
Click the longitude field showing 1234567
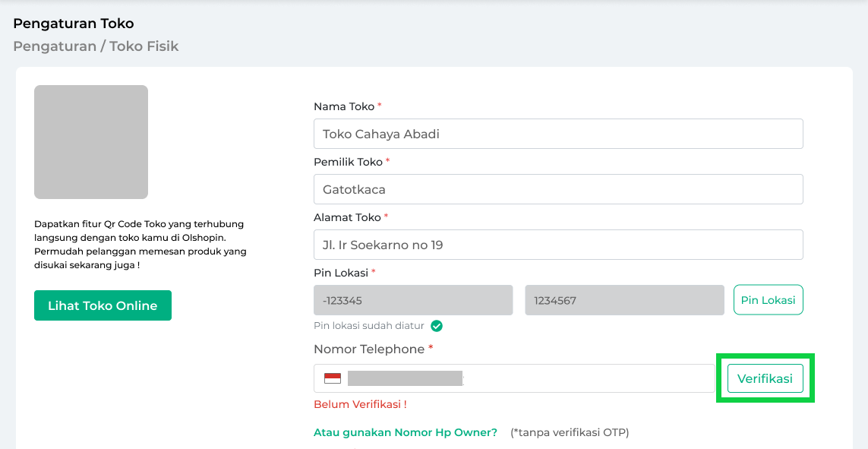tap(624, 300)
